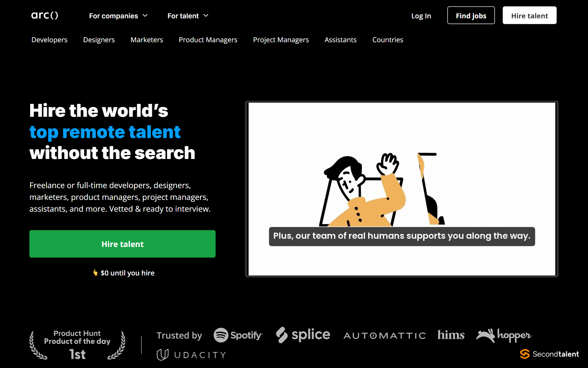588x368 pixels.
Task: Click the arc() logo
Action: coord(45,15)
